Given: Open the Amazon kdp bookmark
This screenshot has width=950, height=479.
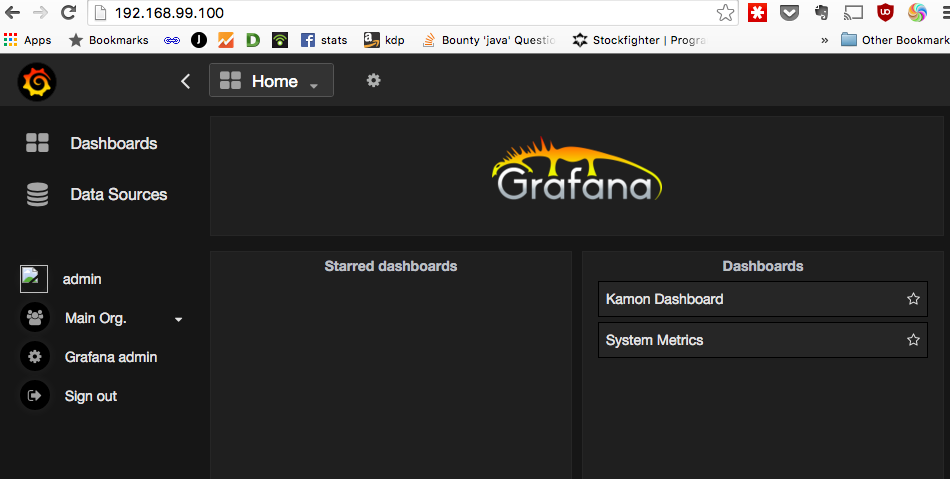Looking at the screenshot, I should tap(384, 40).
